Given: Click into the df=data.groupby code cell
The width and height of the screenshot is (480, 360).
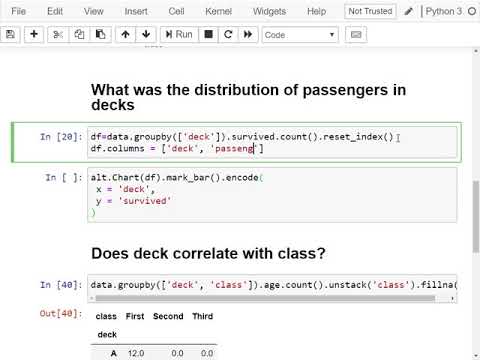Looking at the screenshot, I should click(272, 142).
